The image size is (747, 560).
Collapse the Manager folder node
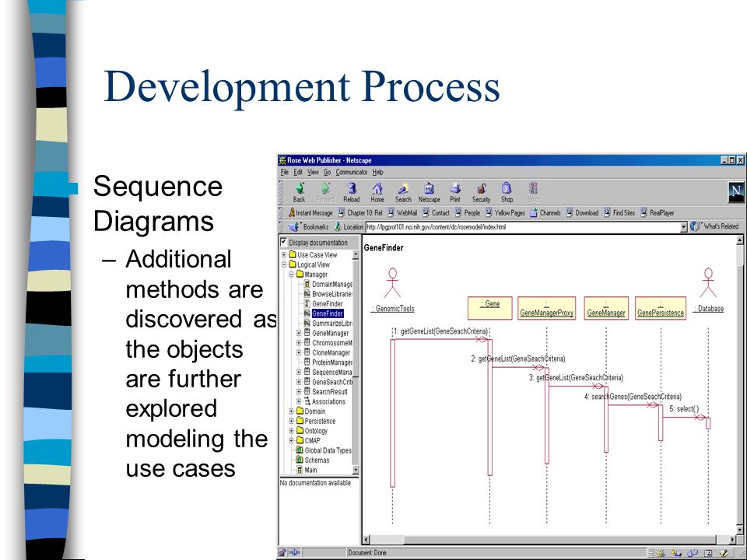click(291, 275)
